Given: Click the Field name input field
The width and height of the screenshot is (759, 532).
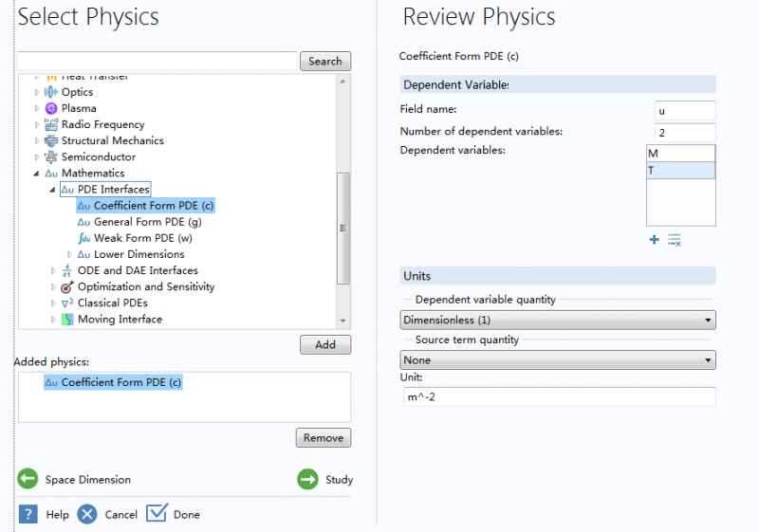Looking at the screenshot, I should pyautogui.click(x=684, y=111).
